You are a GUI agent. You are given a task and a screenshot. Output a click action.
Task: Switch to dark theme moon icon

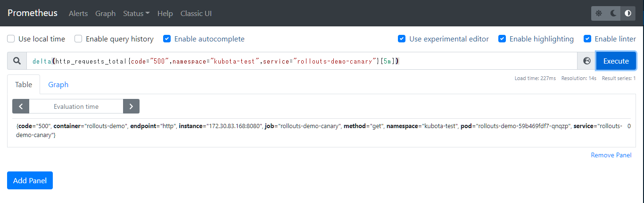pyautogui.click(x=613, y=13)
